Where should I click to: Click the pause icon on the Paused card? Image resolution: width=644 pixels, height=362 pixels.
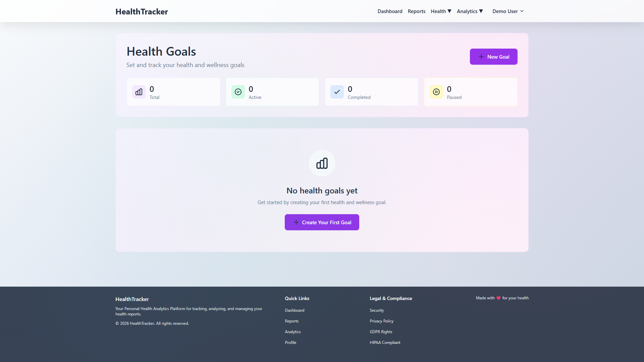436,92
